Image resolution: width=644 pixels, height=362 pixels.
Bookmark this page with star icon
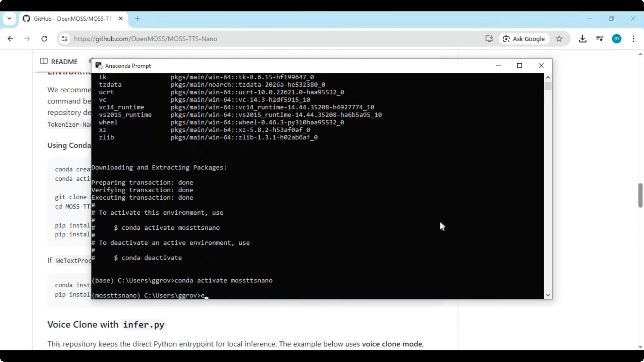pos(559,39)
